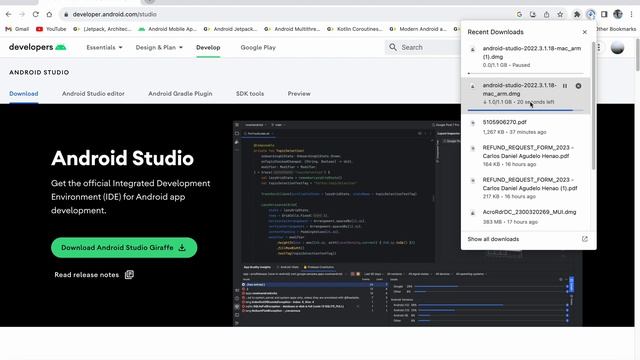Viewport: 640px width, 360px height.
Task: Click the share page icon in address bar
Action: point(547,14)
